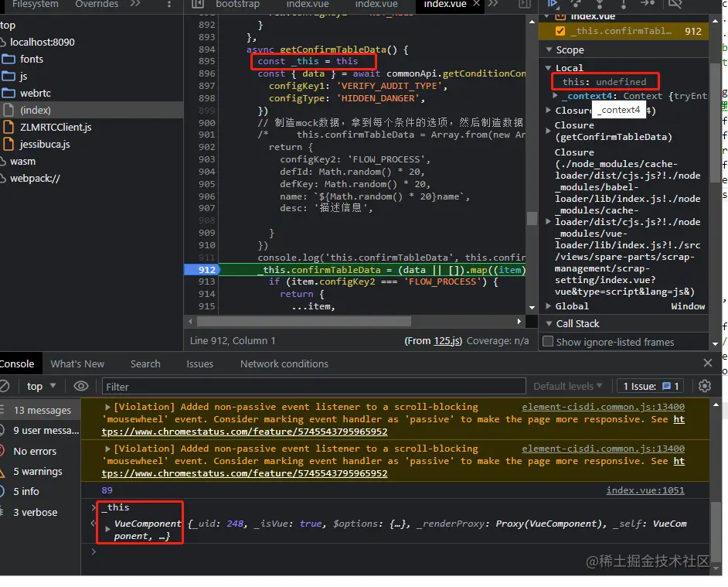
Task: Resume script execution in debugger toolbar
Action: click(x=553, y=4)
